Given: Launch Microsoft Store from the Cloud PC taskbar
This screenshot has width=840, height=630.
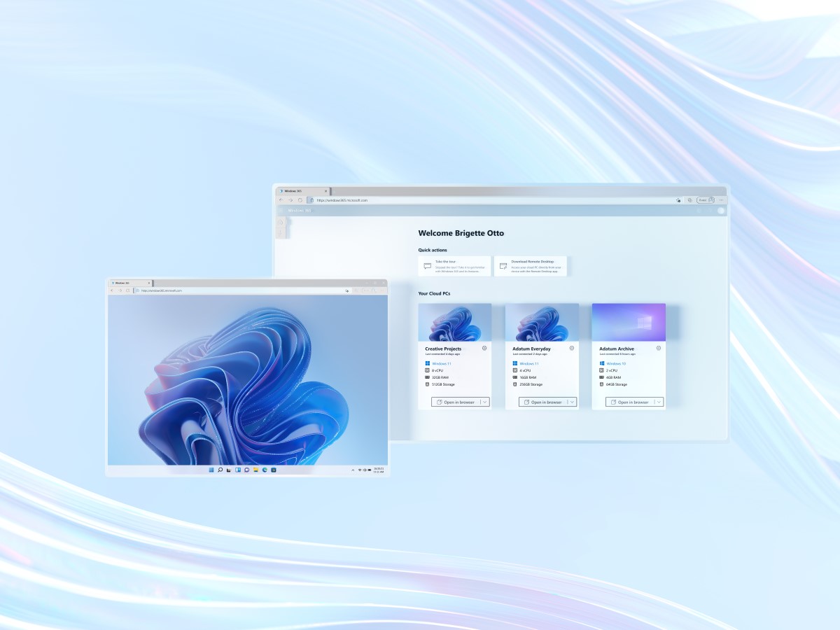Looking at the screenshot, I should (273, 470).
